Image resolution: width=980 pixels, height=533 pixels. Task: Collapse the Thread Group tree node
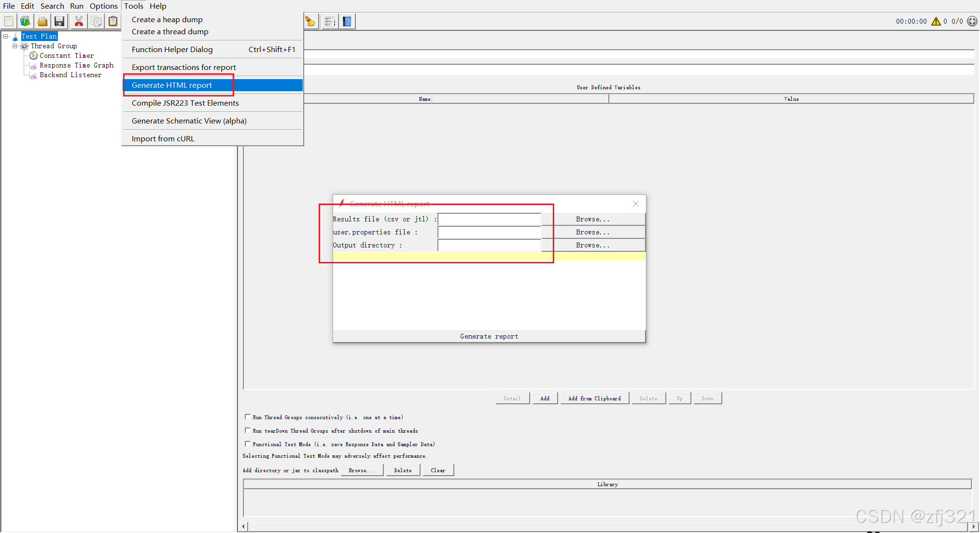click(15, 46)
